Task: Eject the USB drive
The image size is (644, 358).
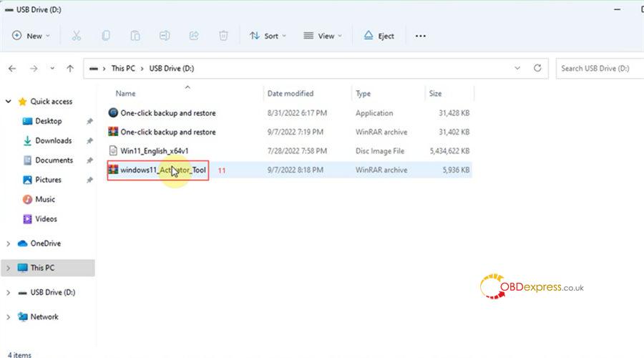Action: coord(379,36)
